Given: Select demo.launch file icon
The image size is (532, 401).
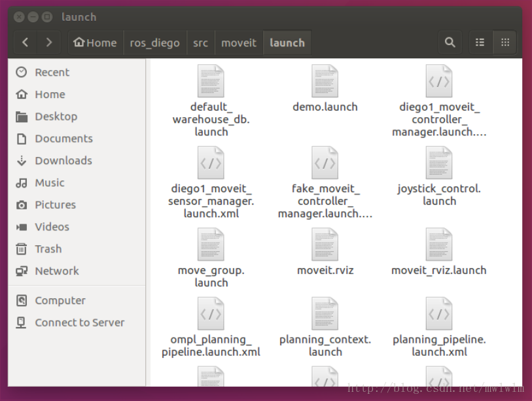Looking at the screenshot, I should click(x=325, y=80).
